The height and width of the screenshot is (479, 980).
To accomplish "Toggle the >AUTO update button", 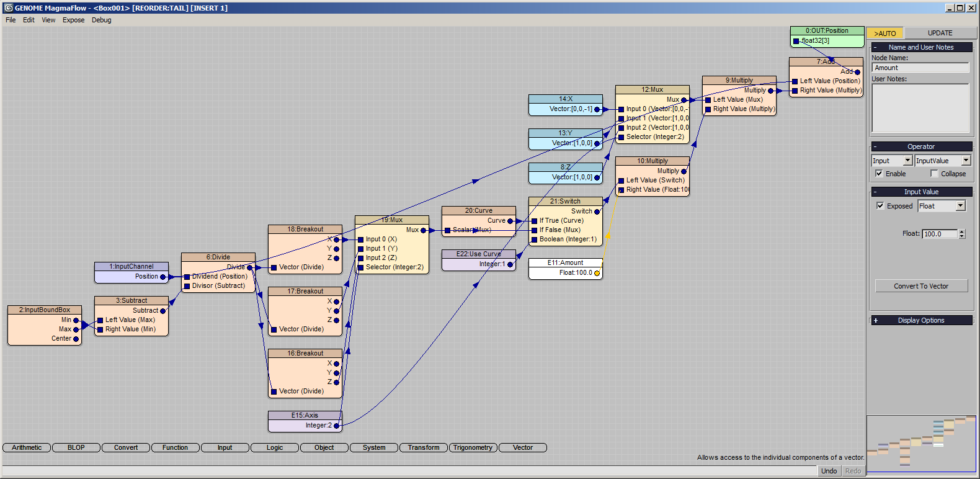I will [885, 34].
